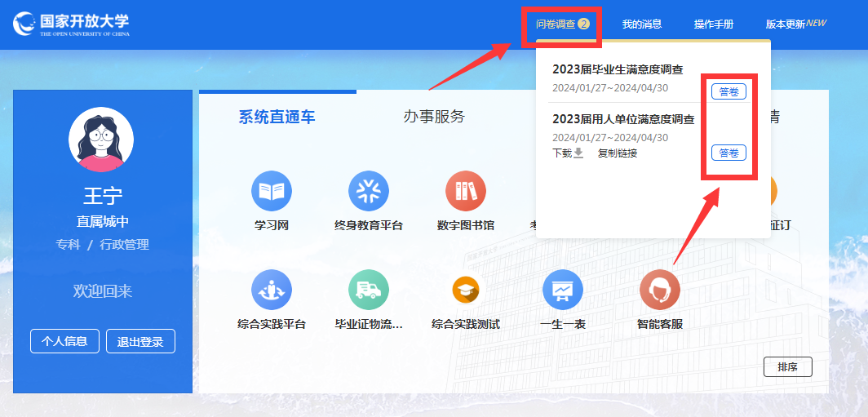The height and width of the screenshot is (417, 868).
Task: Open the 毕业证物流 truck icon
Action: (x=369, y=290)
